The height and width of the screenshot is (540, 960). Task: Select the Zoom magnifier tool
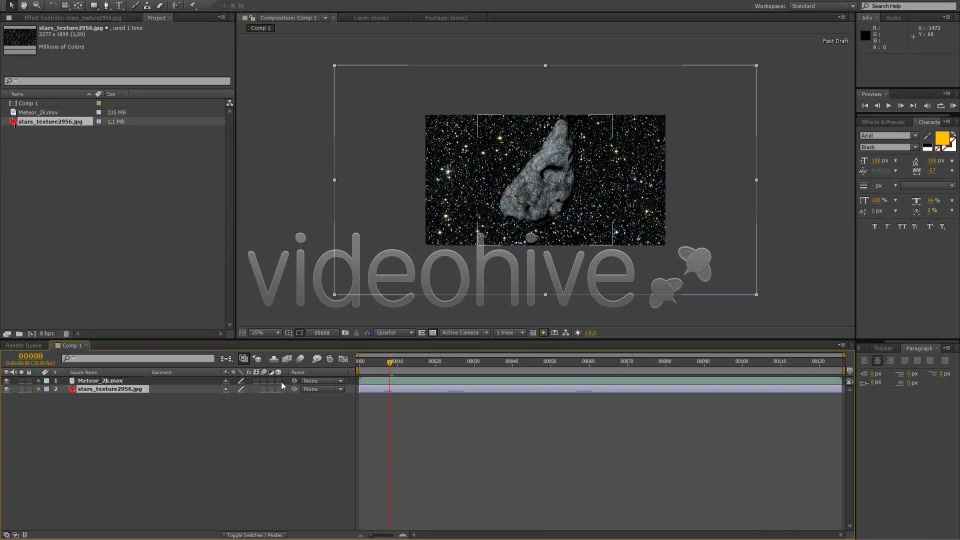pos(37,6)
